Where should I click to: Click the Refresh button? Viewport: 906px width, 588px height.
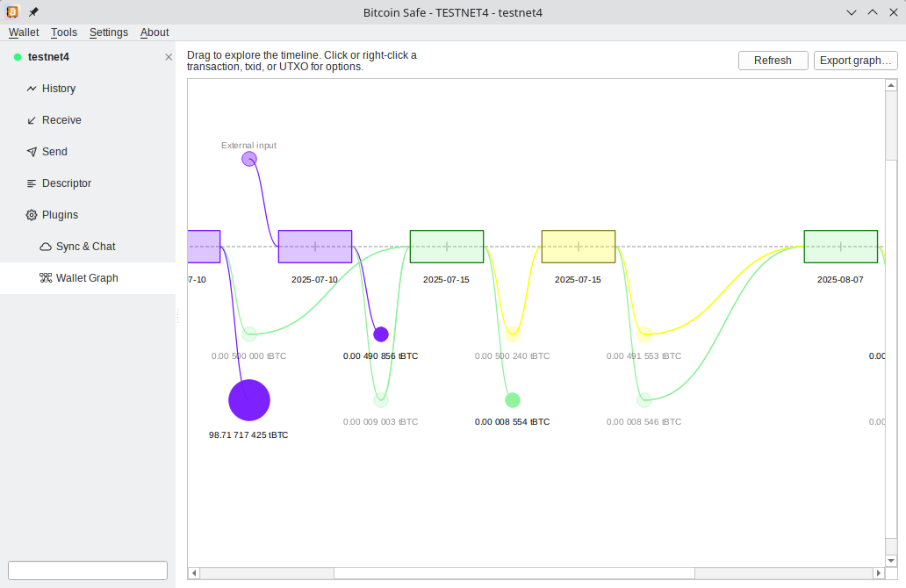pos(773,60)
